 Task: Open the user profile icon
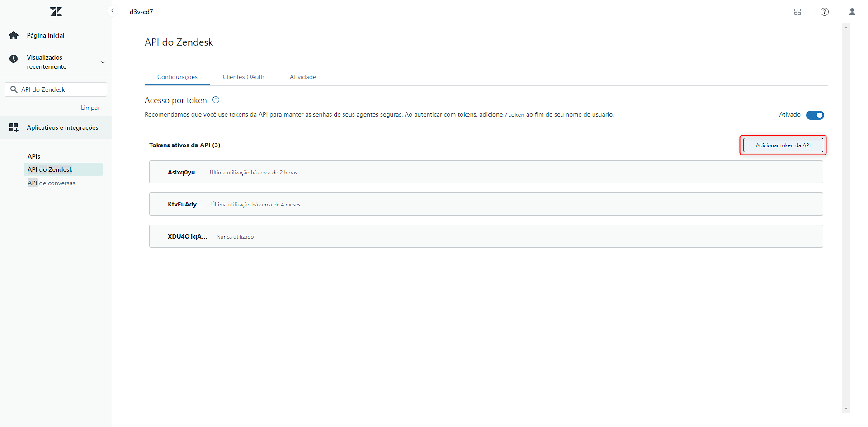852,12
